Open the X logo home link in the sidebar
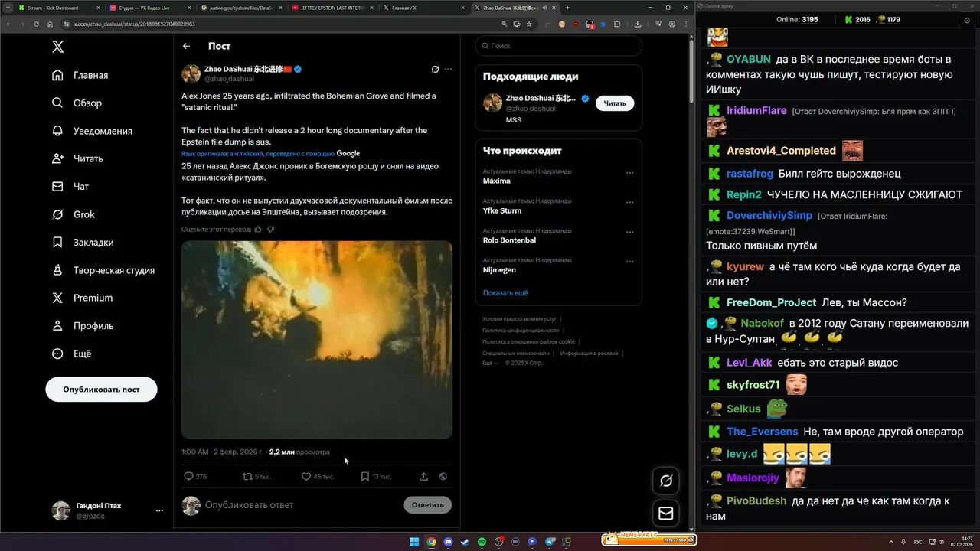The height and width of the screenshot is (551, 980). click(57, 47)
